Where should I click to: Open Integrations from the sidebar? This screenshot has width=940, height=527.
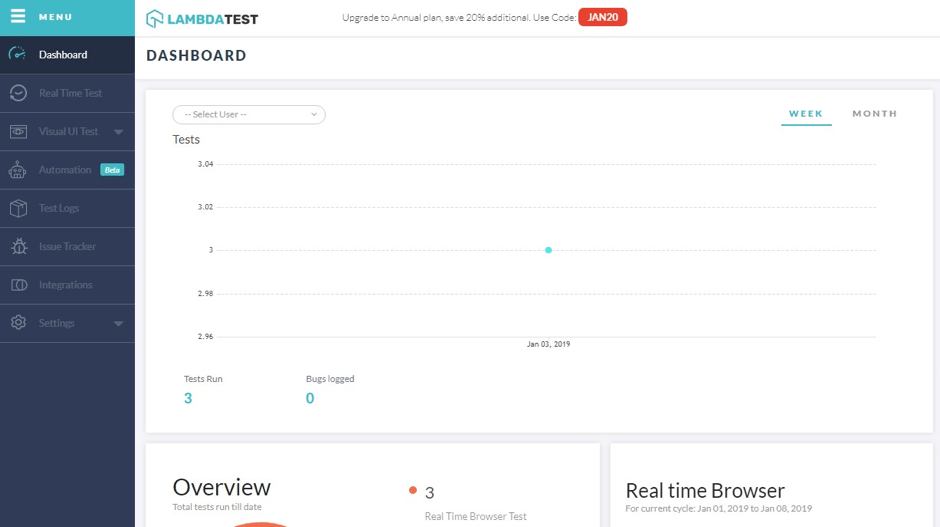(x=67, y=285)
